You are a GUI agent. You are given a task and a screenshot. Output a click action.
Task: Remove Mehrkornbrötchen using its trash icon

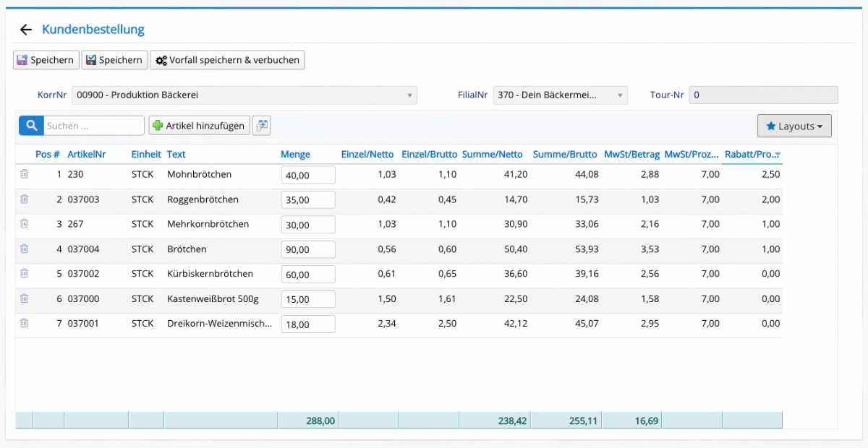24,224
